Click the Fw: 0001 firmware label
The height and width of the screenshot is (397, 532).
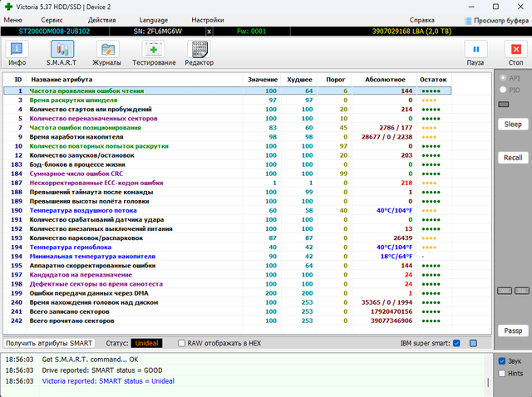(x=251, y=32)
